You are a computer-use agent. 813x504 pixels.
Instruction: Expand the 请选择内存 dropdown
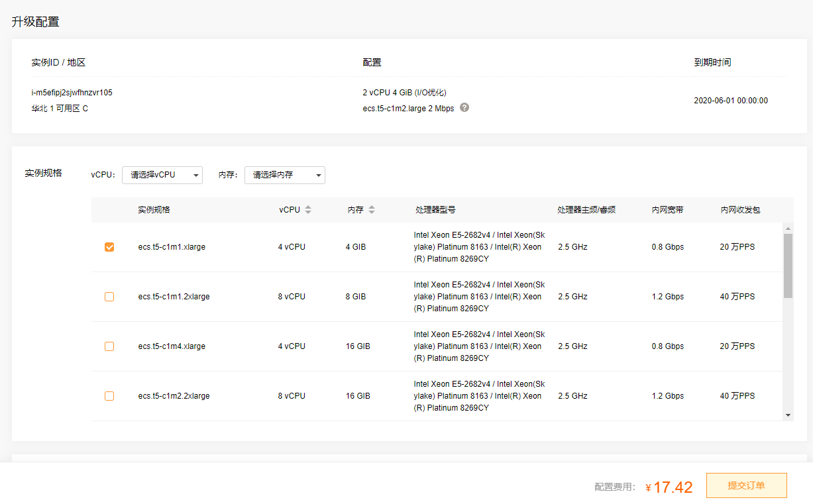pyautogui.click(x=285, y=175)
